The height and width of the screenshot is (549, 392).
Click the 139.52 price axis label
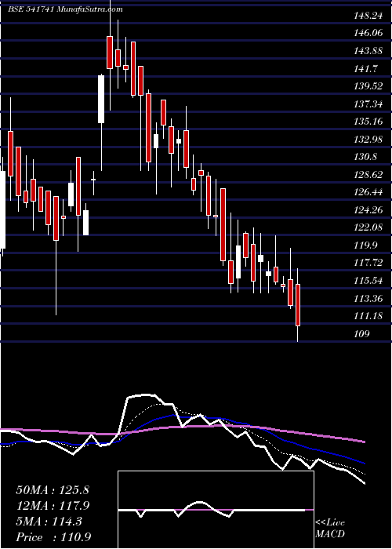(x=367, y=85)
